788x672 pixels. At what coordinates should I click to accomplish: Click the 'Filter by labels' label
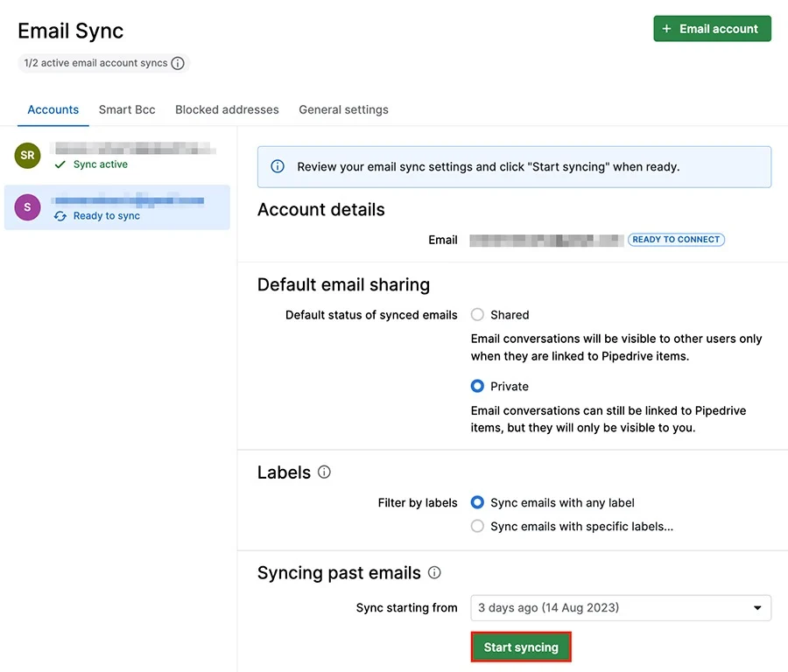418,503
